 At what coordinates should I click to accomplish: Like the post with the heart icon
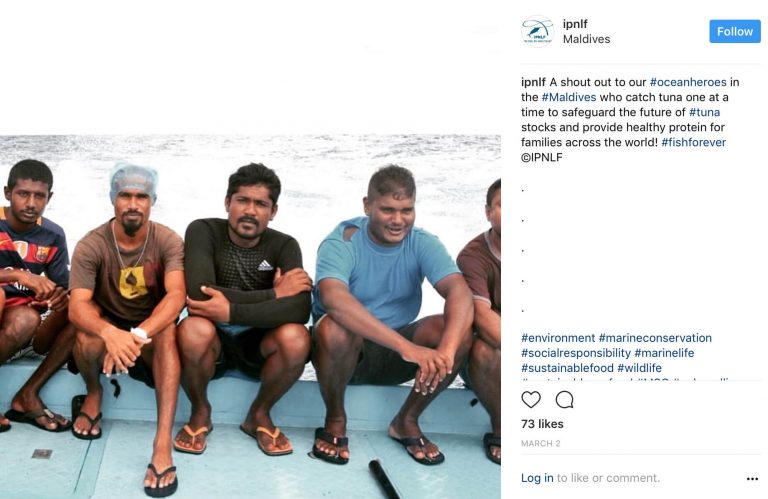(531, 400)
